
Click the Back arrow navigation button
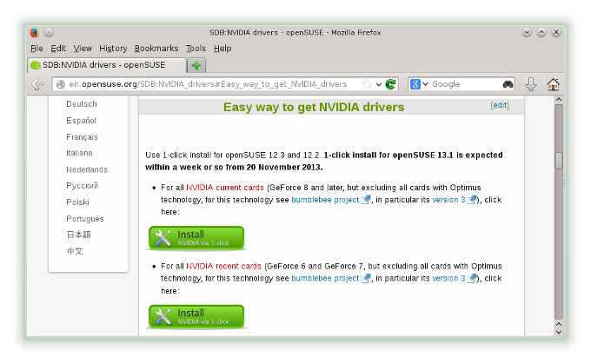point(37,84)
